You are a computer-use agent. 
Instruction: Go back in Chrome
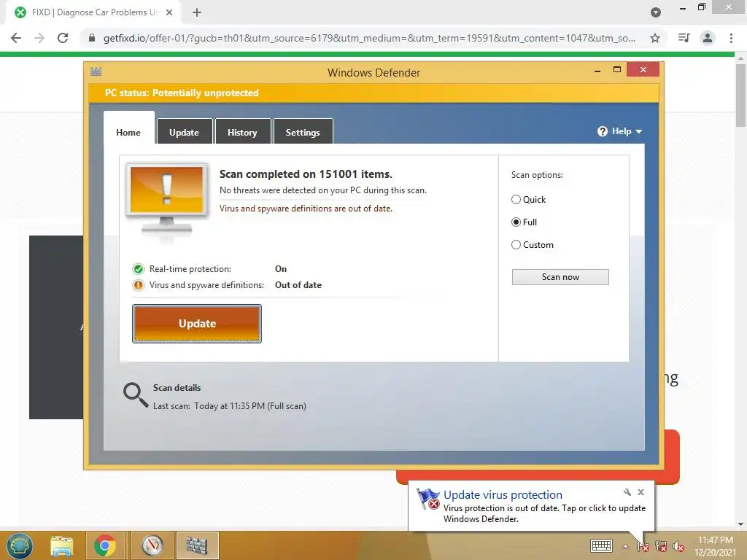[x=16, y=38]
